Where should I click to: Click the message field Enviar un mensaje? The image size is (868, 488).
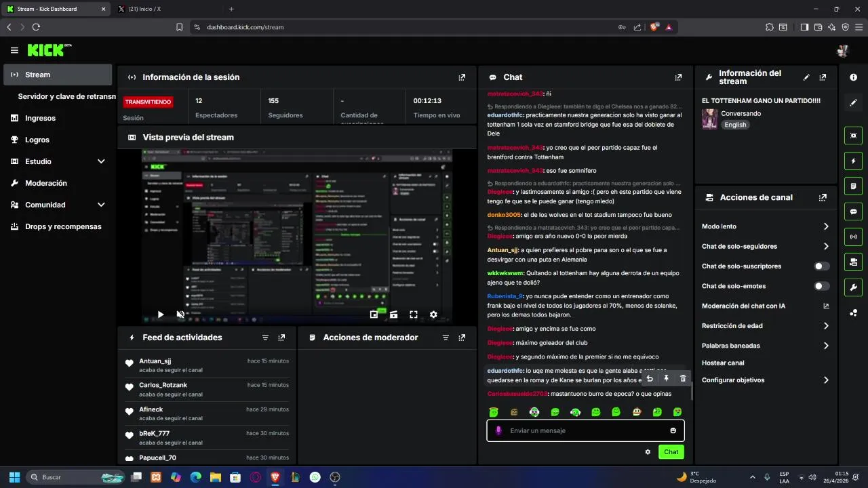pos(585,431)
